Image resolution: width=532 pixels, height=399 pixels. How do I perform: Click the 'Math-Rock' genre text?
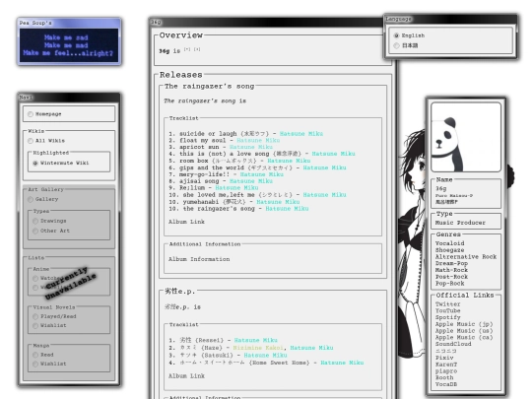click(x=451, y=270)
